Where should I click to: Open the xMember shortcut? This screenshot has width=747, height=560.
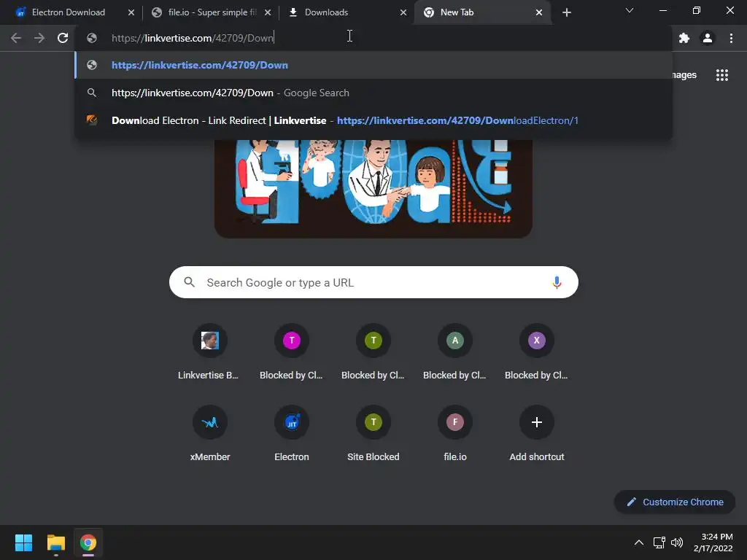tap(209, 434)
